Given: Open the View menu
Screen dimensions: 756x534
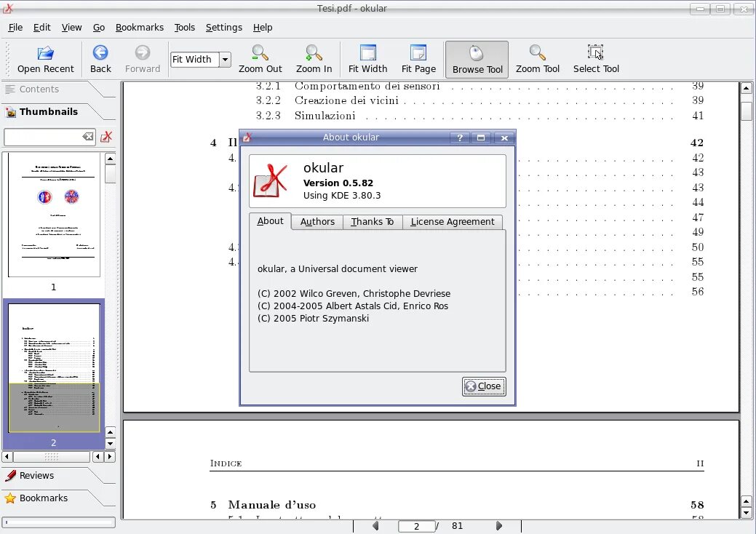Looking at the screenshot, I should pyautogui.click(x=71, y=28).
